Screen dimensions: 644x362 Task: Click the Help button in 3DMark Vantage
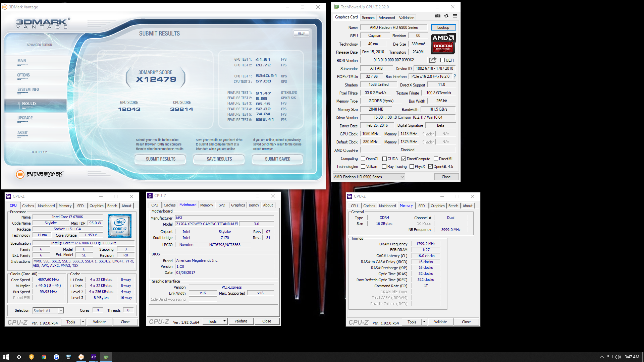tap(301, 33)
